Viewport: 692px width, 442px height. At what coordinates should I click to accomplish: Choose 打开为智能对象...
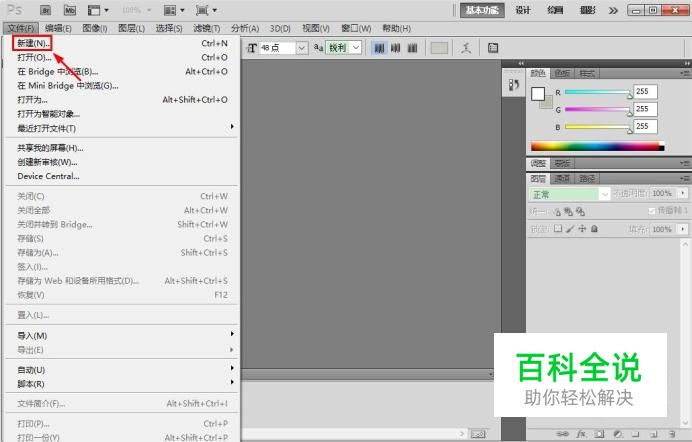122,114
